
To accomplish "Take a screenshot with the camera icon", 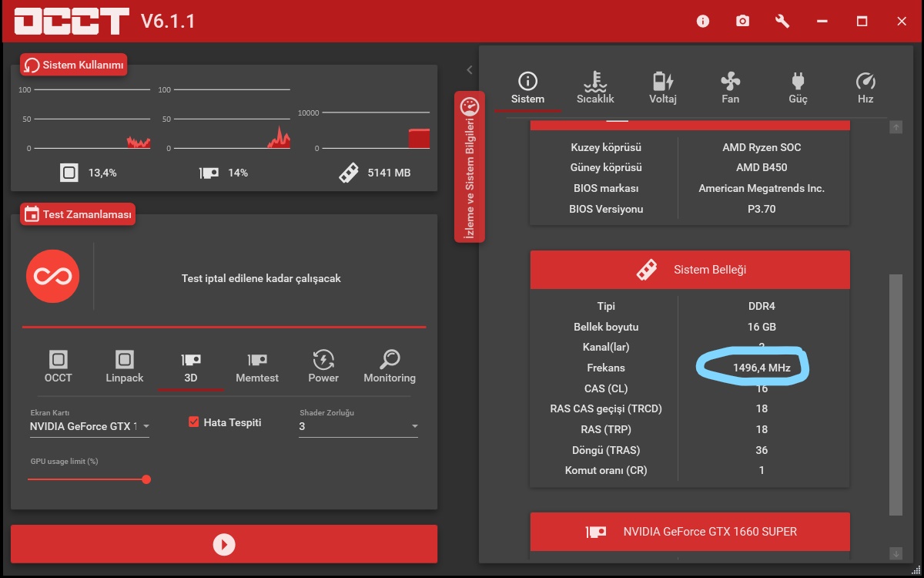I will click(742, 22).
